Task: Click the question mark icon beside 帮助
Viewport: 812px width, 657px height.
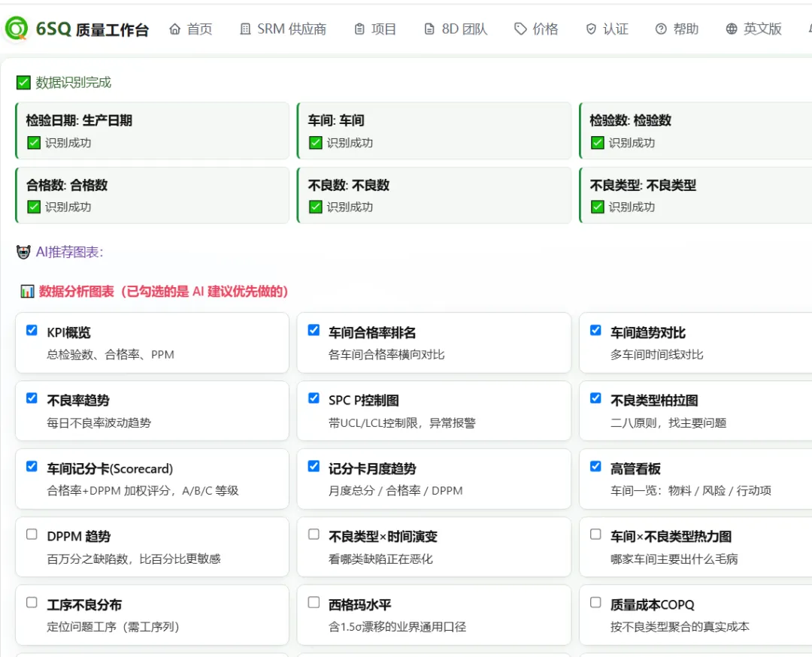Action: (661, 29)
